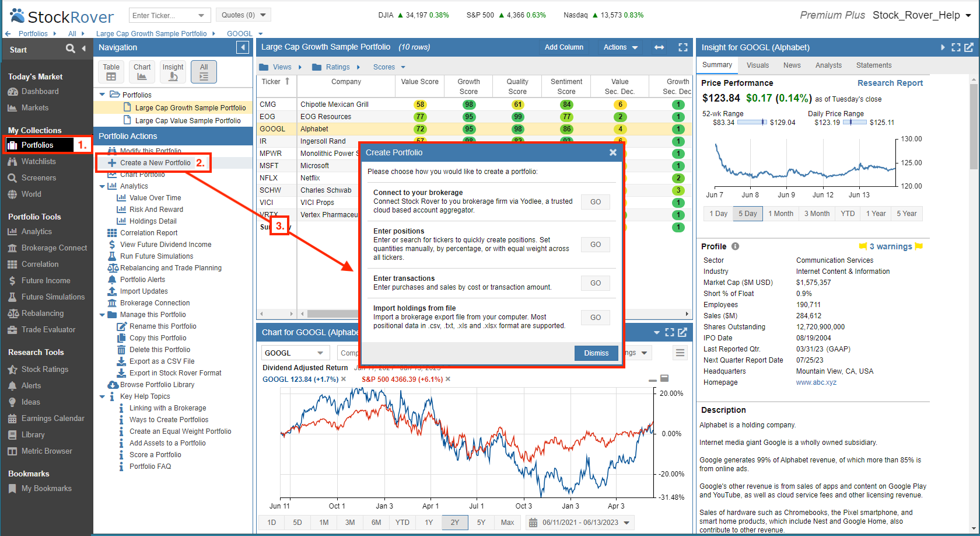Open the Quotes (0) dropdown
This screenshot has width=980, height=536.
[x=243, y=15]
